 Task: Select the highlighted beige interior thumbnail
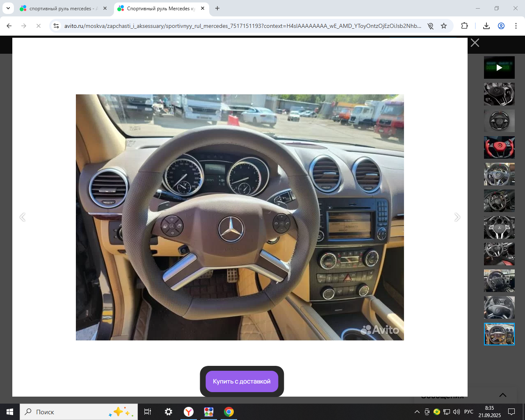(499, 334)
